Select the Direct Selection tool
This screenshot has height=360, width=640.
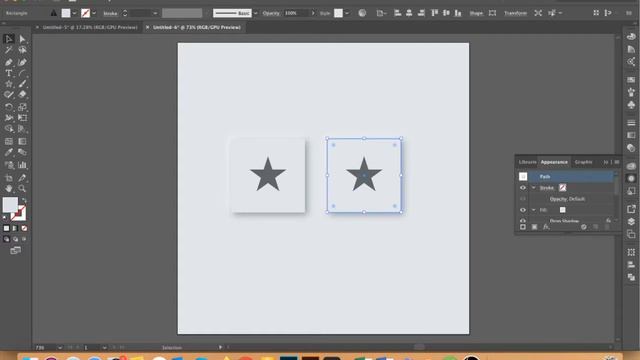(22, 39)
